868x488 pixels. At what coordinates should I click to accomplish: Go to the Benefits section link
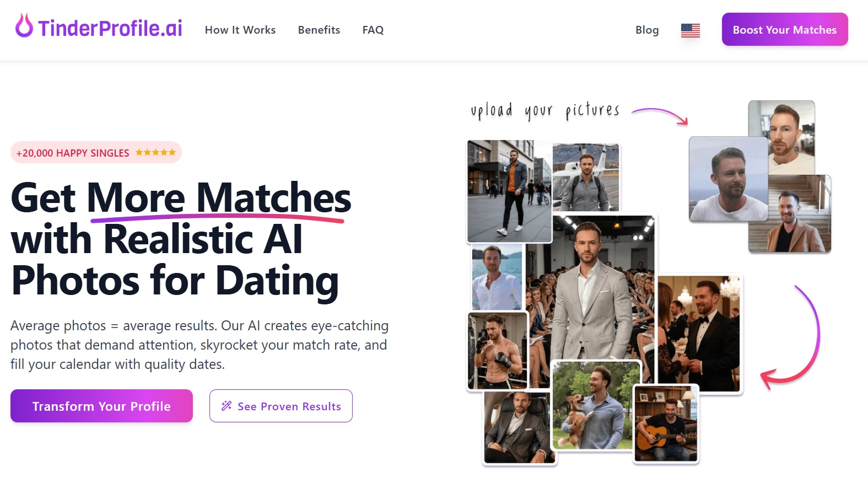coord(319,30)
